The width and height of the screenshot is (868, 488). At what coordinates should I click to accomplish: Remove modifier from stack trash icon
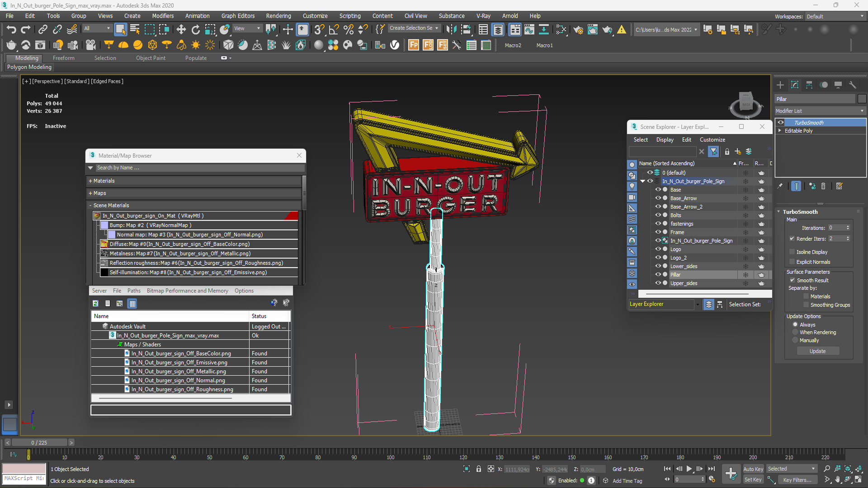click(823, 186)
